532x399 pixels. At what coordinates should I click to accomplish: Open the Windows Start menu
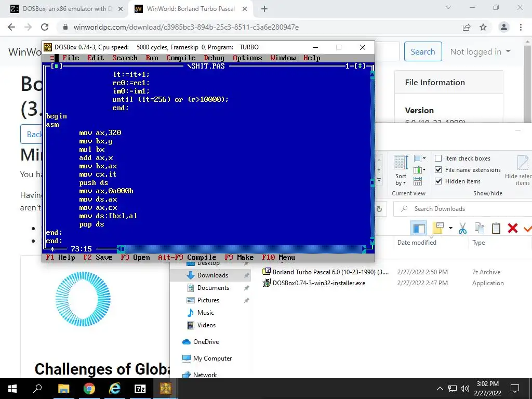pos(12,389)
